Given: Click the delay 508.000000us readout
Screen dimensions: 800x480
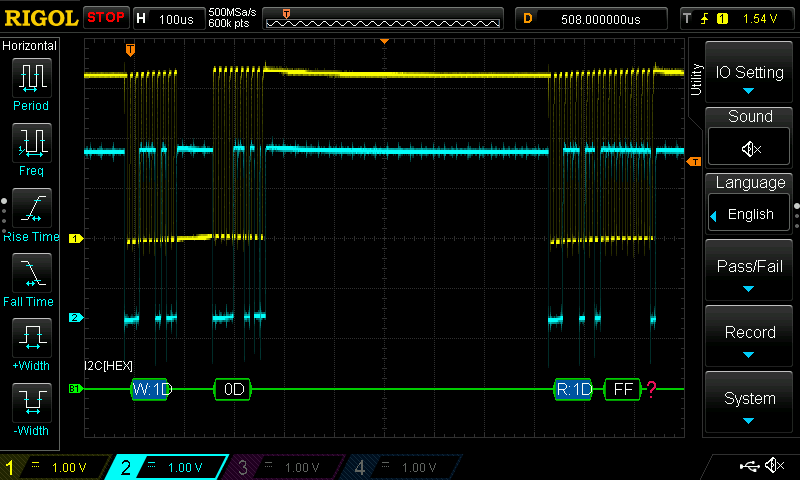Looking at the screenshot, I should (x=591, y=19).
